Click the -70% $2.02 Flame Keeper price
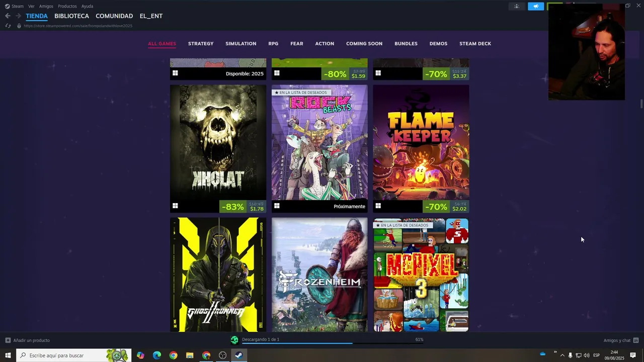The height and width of the screenshot is (362, 644). click(x=446, y=207)
